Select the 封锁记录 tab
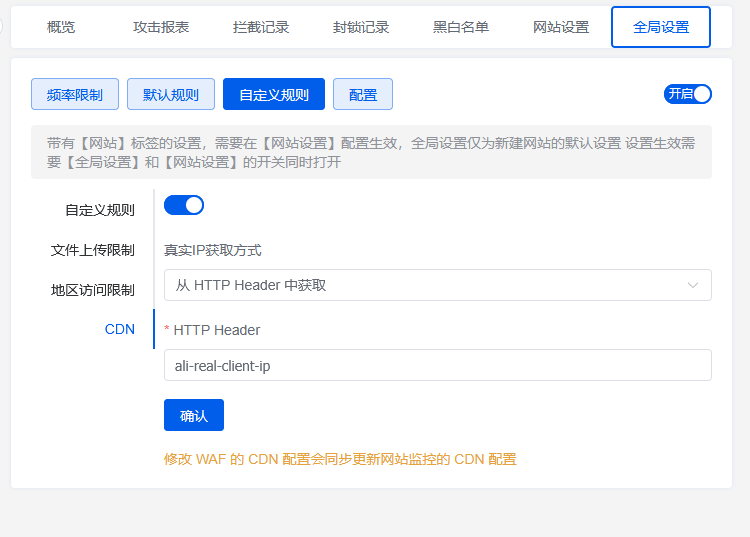The width and height of the screenshot is (750, 537). click(x=361, y=27)
